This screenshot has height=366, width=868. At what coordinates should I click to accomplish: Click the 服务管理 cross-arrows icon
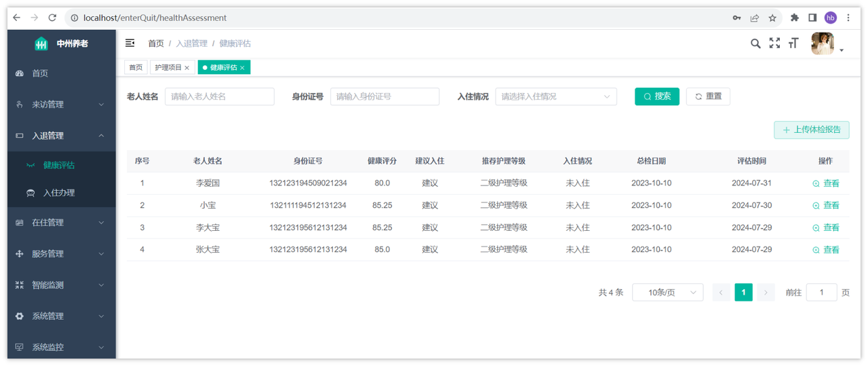pyautogui.click(x=20, y=254)
